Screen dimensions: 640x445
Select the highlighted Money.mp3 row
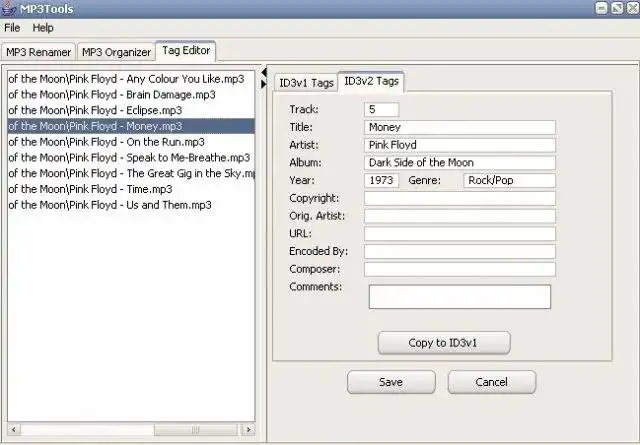[x=131, y=126]
